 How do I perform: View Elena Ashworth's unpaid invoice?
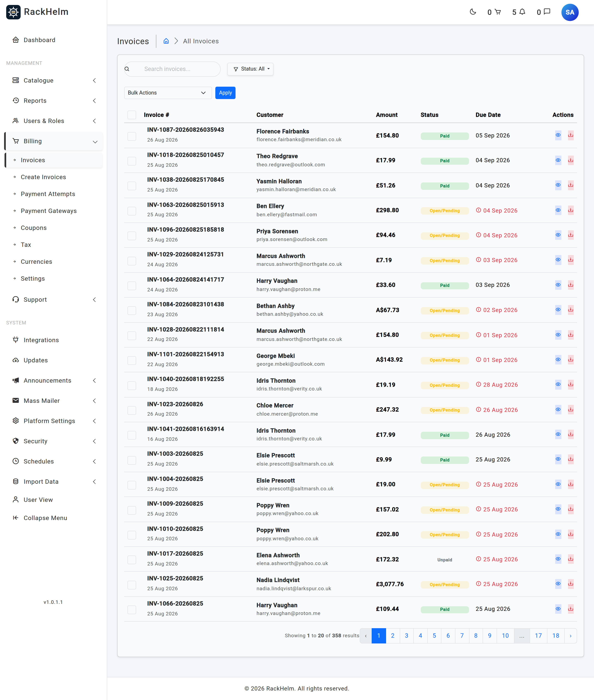tap(558, 559)
